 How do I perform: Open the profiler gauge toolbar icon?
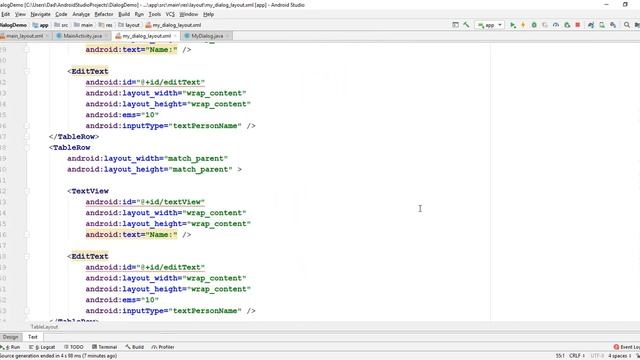[x=556, y=25]
